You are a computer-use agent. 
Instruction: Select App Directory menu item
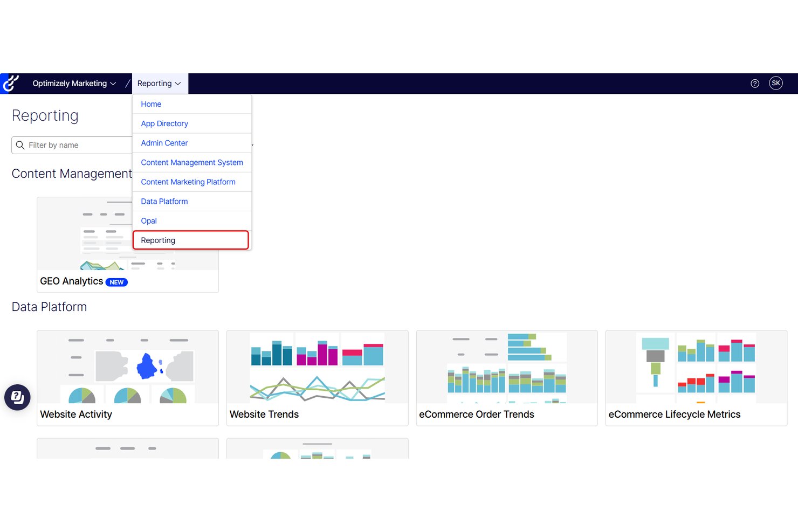click(x=192, y=123)
